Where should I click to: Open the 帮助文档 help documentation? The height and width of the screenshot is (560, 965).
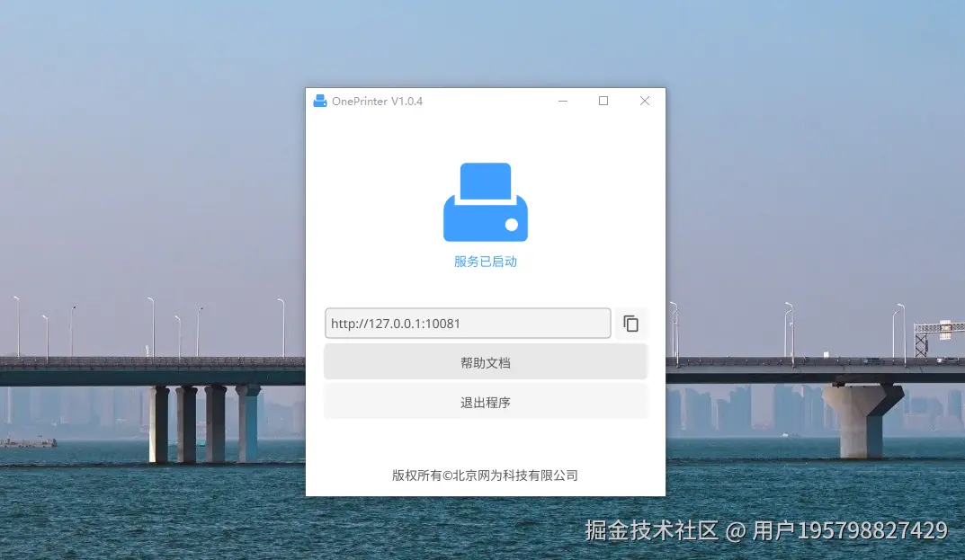(x=486, y=361)
